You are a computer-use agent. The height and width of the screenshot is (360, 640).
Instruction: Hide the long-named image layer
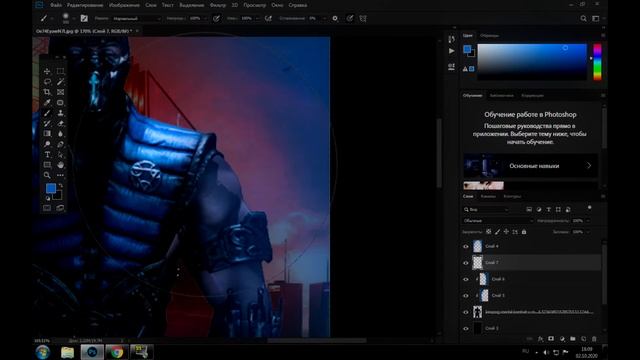point(466,312)
